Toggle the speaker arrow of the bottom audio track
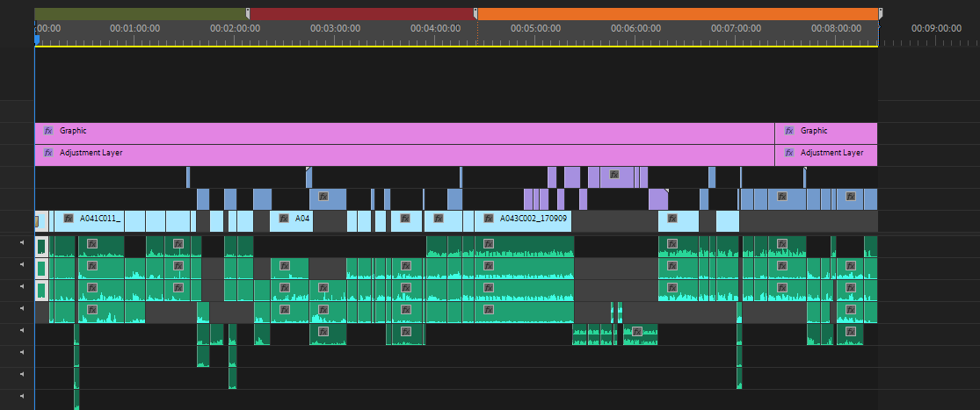Image resolution: width=980 pixels, height=410 pixels. [22, 396]
